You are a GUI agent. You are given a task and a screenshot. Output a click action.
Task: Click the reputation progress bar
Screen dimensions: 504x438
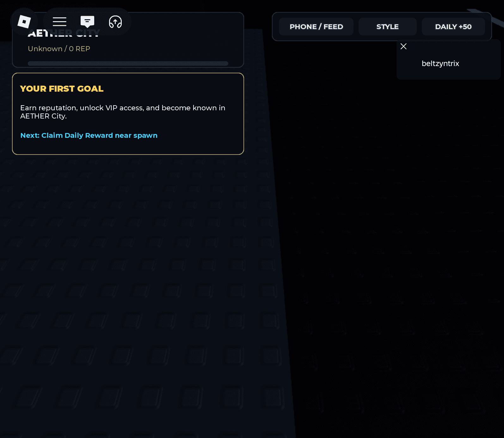coord(128,64)
